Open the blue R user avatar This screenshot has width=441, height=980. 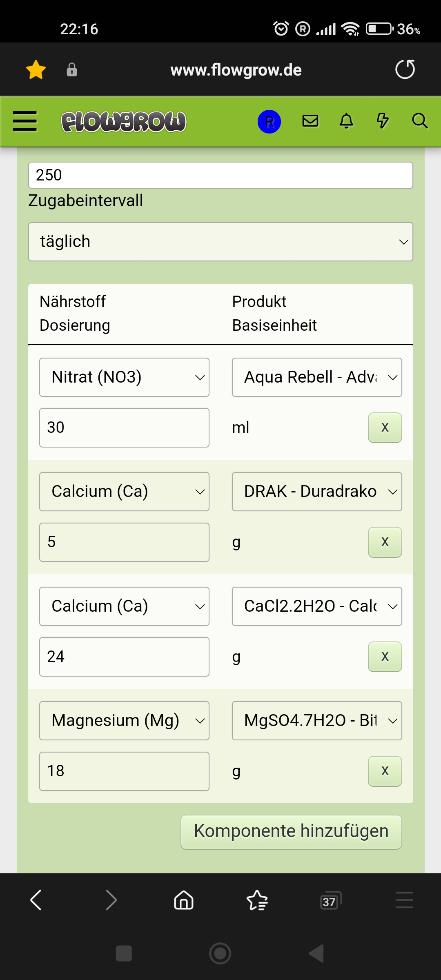(x=269, y=122)
